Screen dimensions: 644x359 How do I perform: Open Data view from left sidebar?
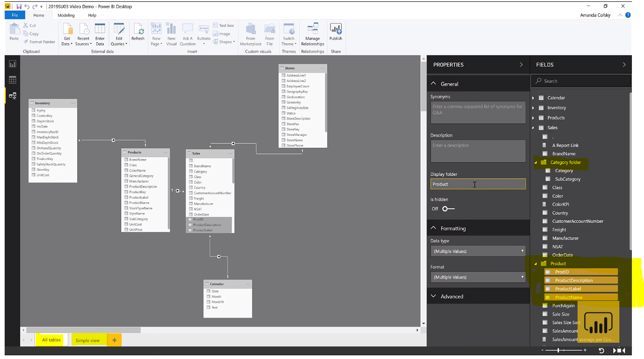tap(13, 80)
